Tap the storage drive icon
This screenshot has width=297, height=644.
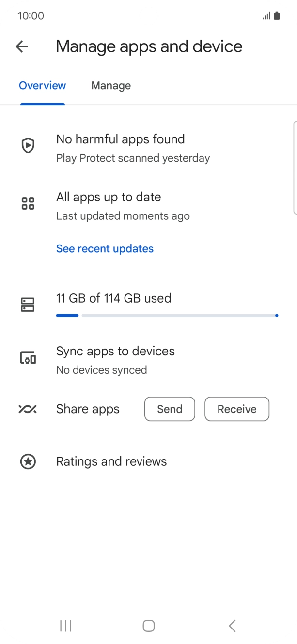tap(28, 305)
